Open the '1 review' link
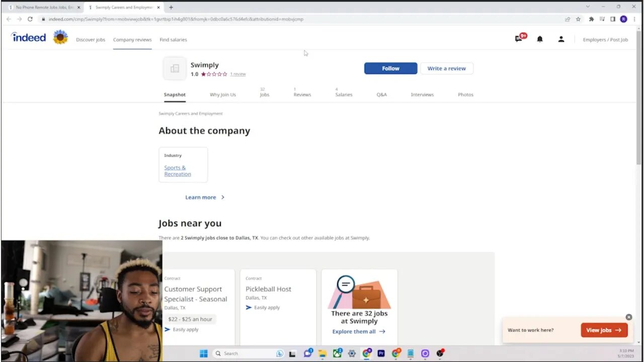This screenshot has width=644, height=362. pyautogui.click(x=238, y=74)
